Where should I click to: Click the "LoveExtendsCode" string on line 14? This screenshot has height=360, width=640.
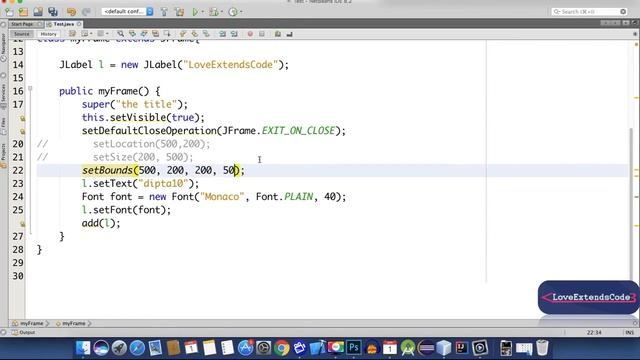(230, 64)
